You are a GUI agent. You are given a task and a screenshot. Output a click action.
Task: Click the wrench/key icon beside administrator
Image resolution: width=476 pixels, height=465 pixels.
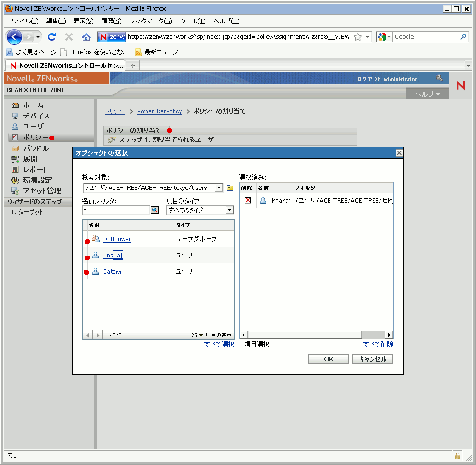439,78
